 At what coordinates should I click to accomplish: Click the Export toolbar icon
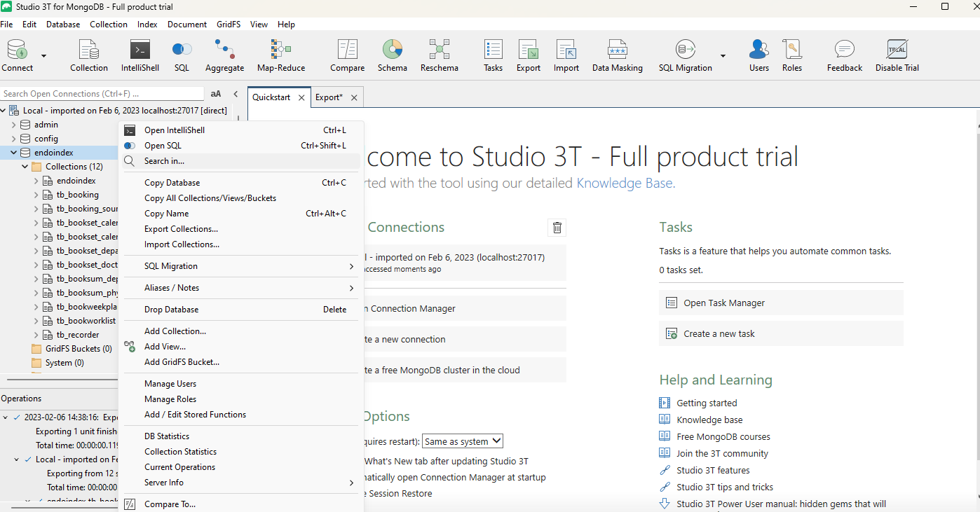coord(529,55)
